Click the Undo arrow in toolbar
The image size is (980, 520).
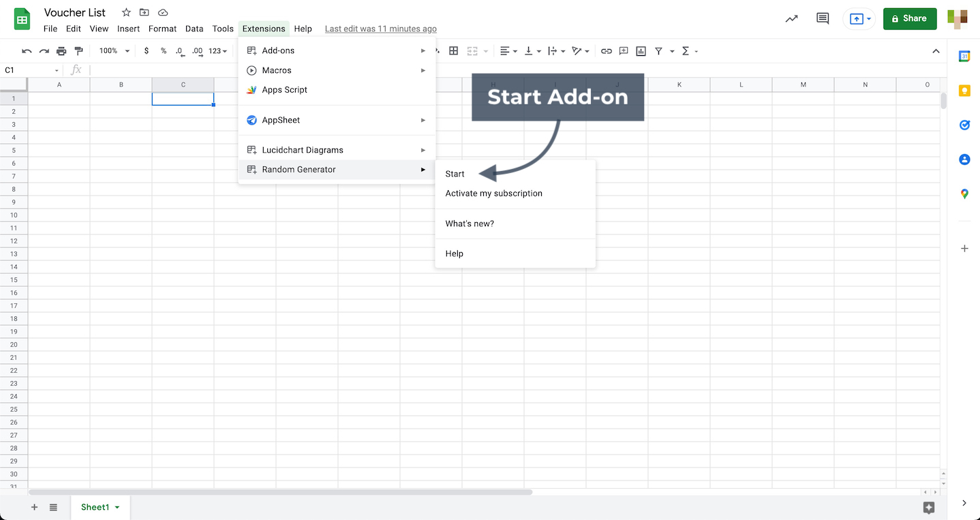point(27,51)
